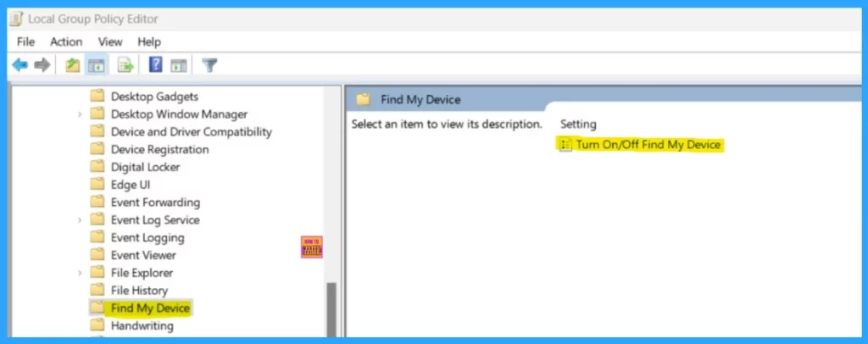
Task: Select the File Explorer tree item
Action: [x=142, y=273]
